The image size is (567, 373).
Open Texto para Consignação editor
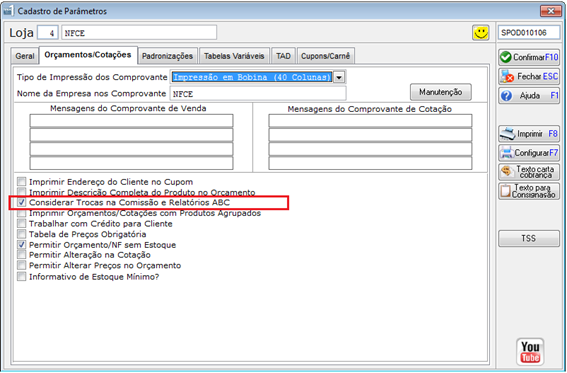[x=529, y=191]
